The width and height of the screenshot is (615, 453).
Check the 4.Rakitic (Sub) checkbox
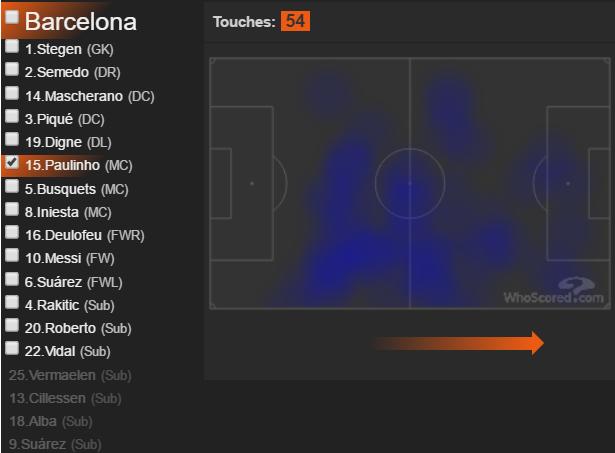pyautogui.click(x=11, y=303)
